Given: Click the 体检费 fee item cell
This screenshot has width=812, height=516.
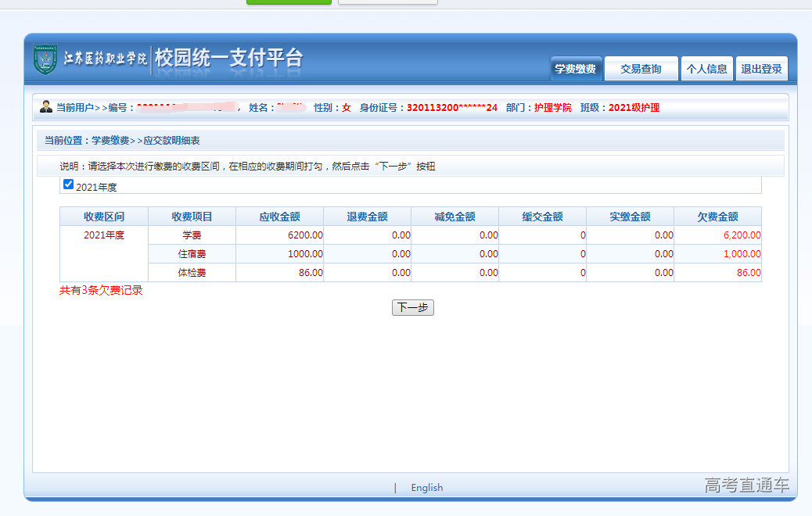Looking at the screenshot, I should (x=192, y=273).
